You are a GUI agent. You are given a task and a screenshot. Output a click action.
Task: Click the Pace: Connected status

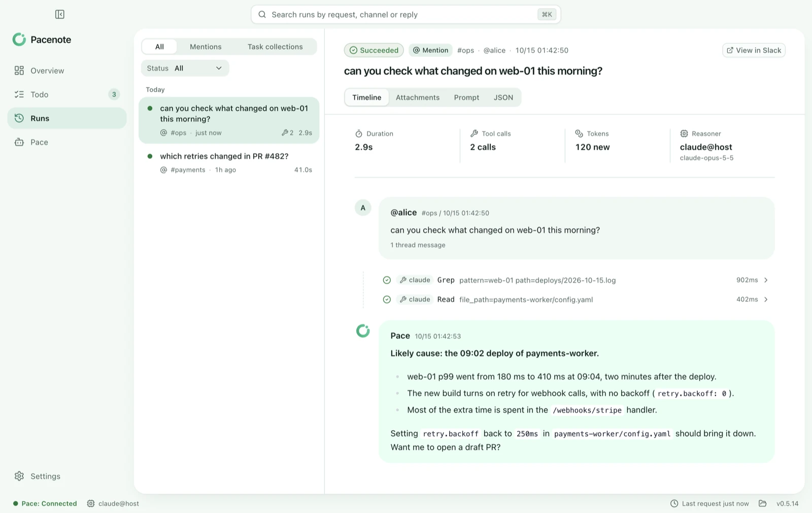pyautogui.click(x=45, y=503)
